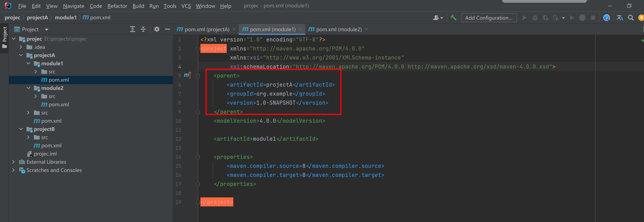Open the File menu
This screenshot has height=222, width=644.
(x=22, y=6)
